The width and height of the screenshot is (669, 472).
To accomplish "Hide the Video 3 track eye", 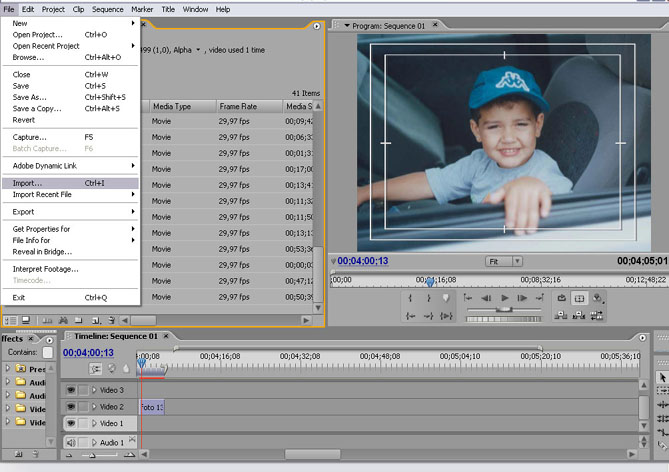I will tap(71, 390).
